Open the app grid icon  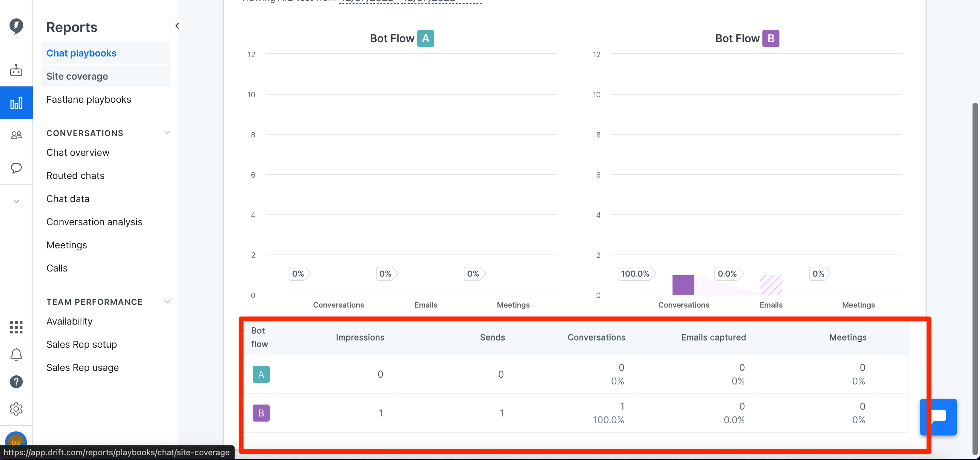16,327
